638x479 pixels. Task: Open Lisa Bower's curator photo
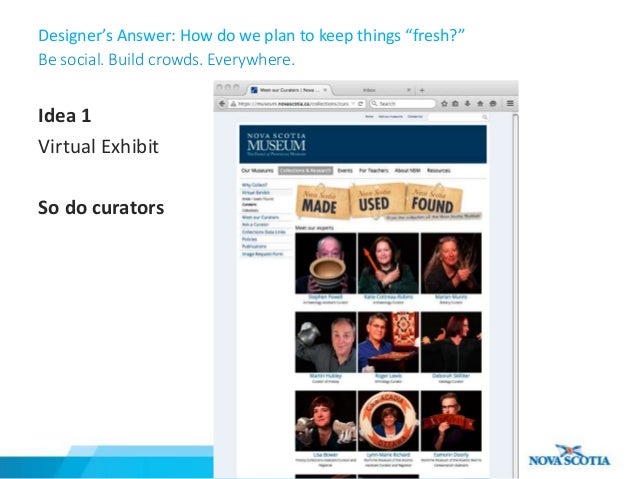click(326, 421)
